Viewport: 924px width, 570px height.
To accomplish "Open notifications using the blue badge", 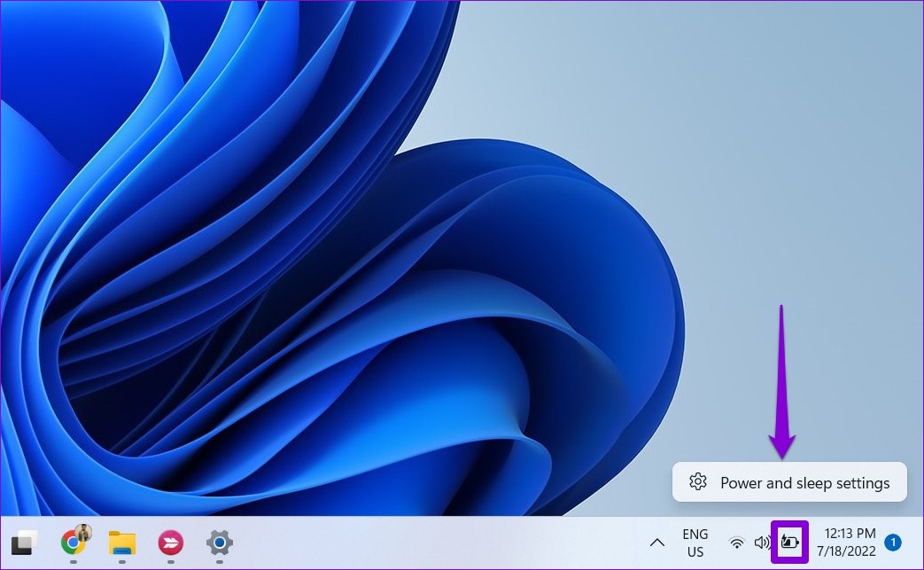I will tap(893, 543).
